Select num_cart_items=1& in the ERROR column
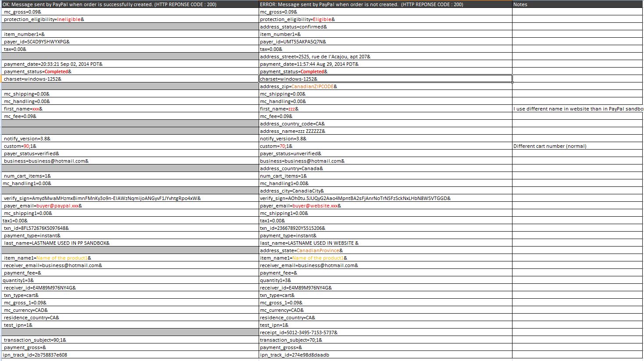644x361 pixels. pos(385,176)
